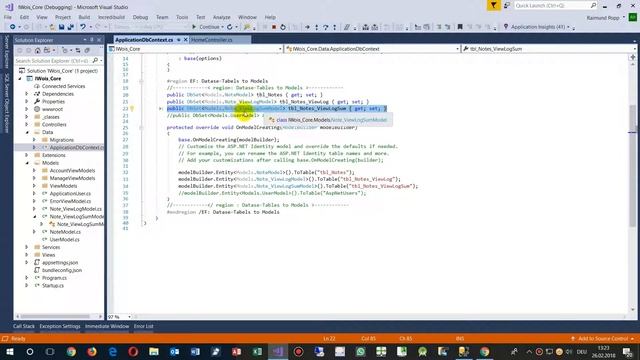Collapse the Models folder

pos(27,163)
